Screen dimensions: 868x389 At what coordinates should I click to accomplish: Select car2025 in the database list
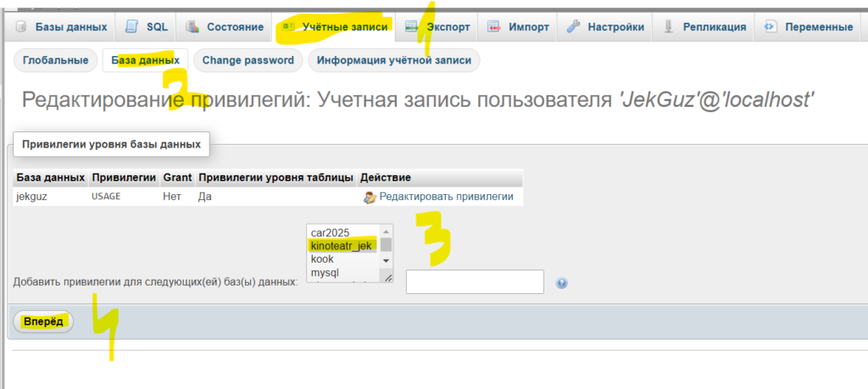pyautogui.click(x=342, y=232)
